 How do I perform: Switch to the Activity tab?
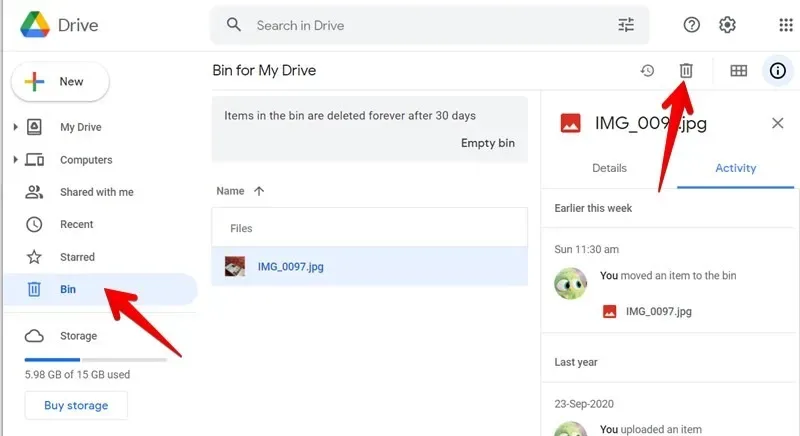coord(735,168)
